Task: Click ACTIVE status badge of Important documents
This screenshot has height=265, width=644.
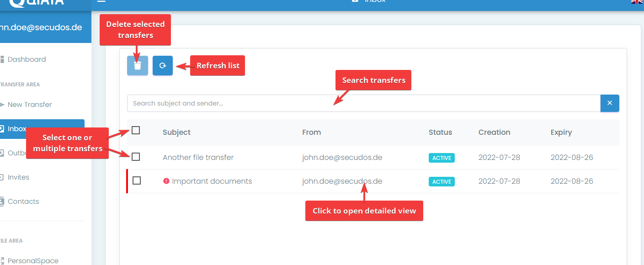Action: pos(442,182)
